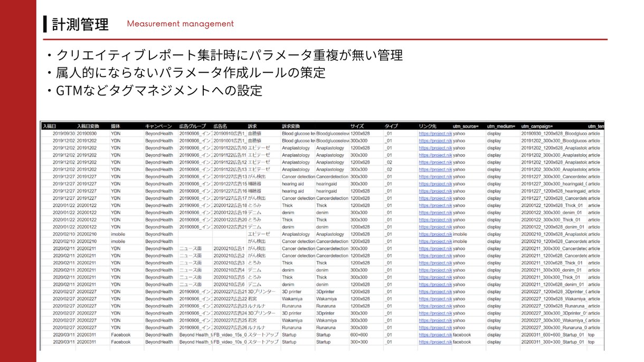Viewport: 644px width, 362px height.
Task: Click the ad name cell 20200210広告1
Action: click(229, 249)
